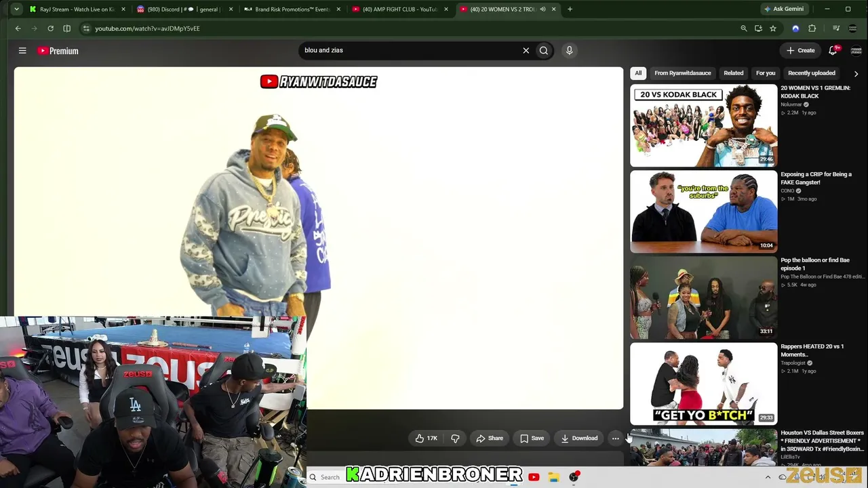Close the AMP FIGHT CLUB tab

[x=446, y=9]
